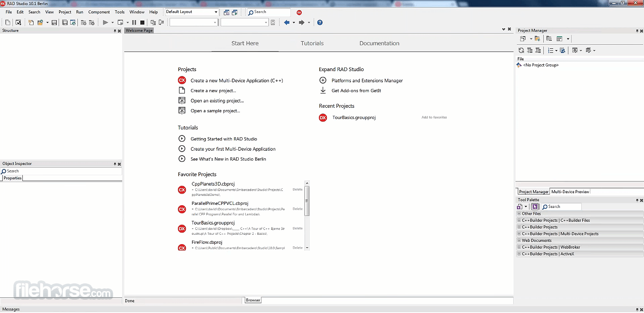Click the Run green play arrow icon
644x313 pixels.
point(106,22)
